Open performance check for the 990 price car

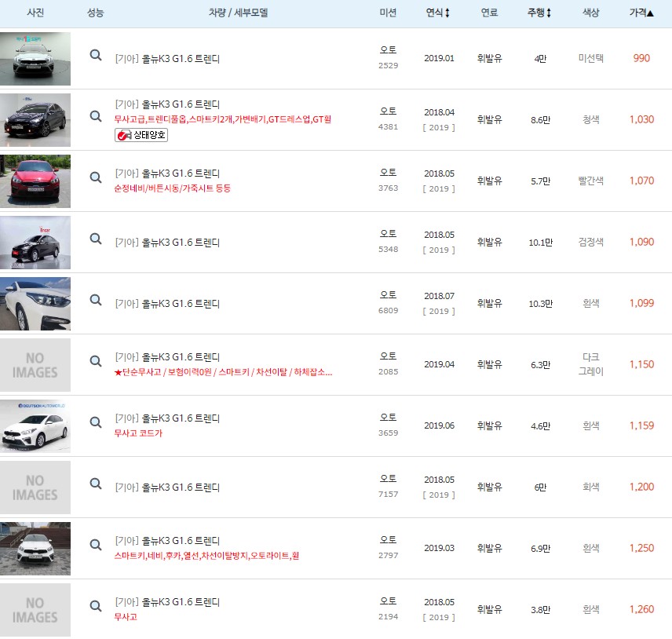click(96, 55)
